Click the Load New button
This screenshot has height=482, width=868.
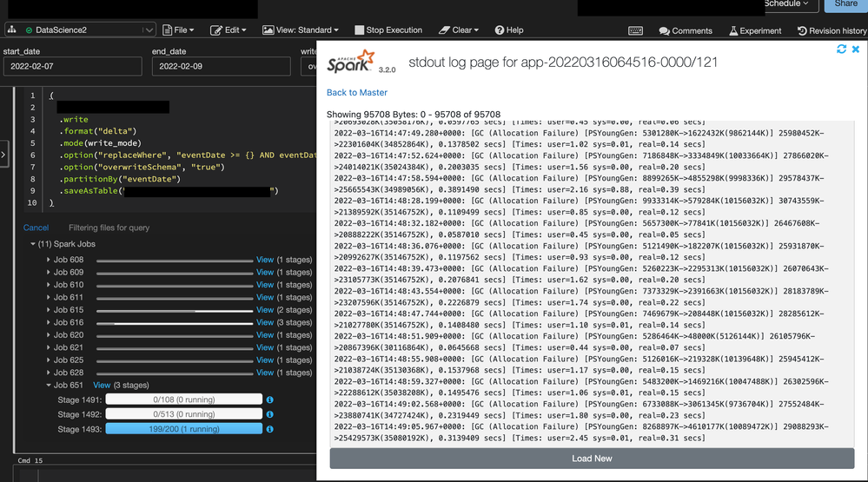[592, 459]
